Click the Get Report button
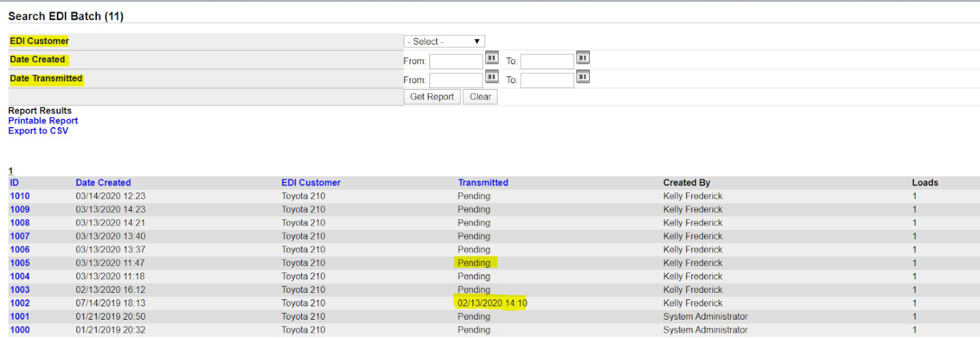 coord(432,97)
